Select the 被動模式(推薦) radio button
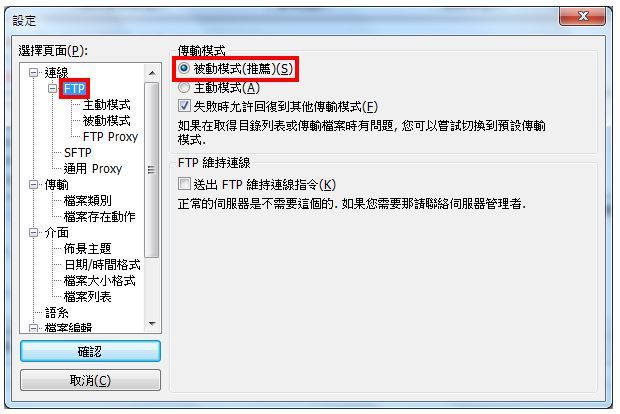The image size is (620, 414). [184, 69]
